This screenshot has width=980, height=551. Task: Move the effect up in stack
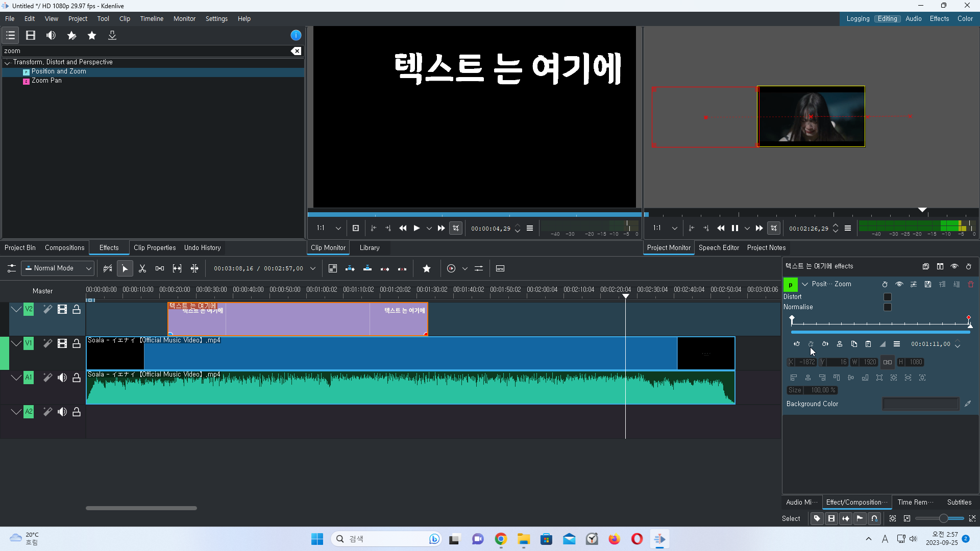pos(942,284)
